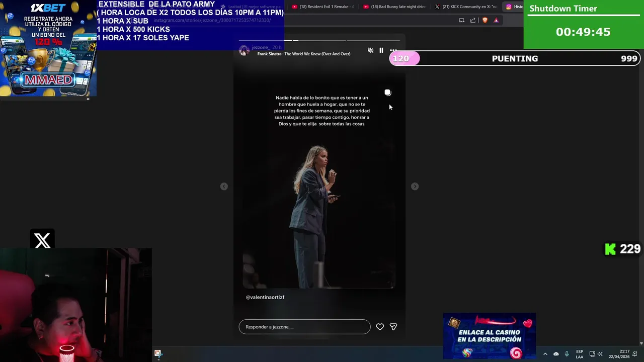Click the share page icon in address bar
This screenshot has height=362, width=644.
[x=473, y=20]
